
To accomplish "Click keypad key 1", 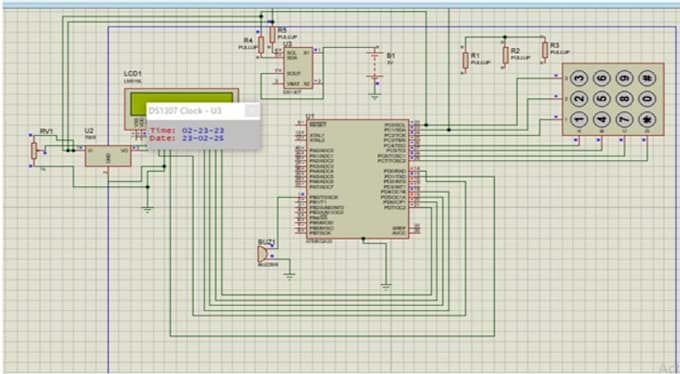I will 579,119.
